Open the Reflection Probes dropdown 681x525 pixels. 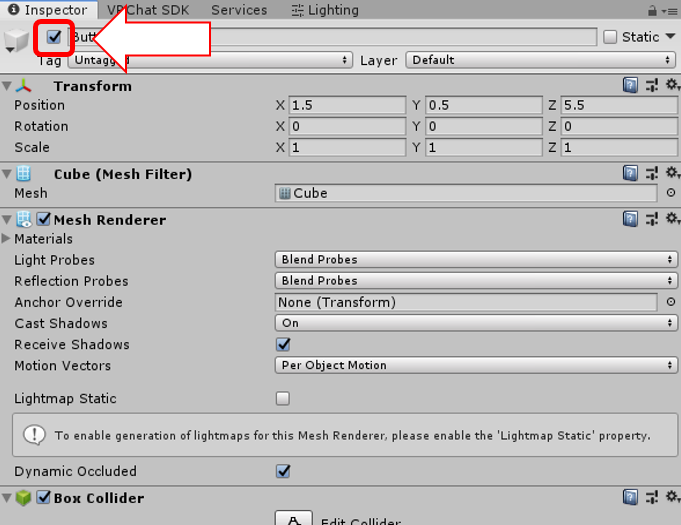click(x=476, y=281)
